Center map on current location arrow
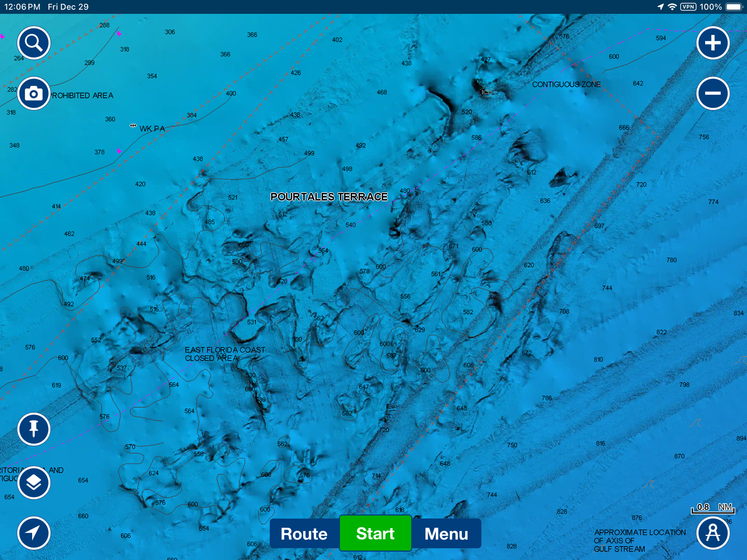 [34, 533]
